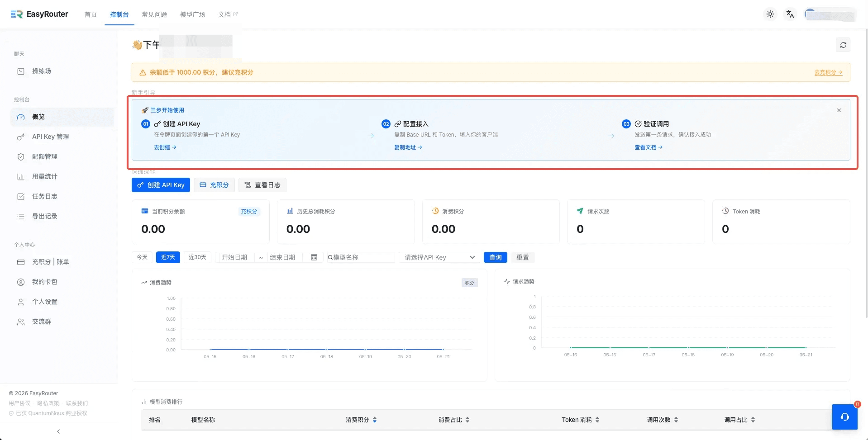The height and width of the screenshot is (440, 868).
Task: Click 复制地址 link in step 02
Action: [x=408, y=147]
